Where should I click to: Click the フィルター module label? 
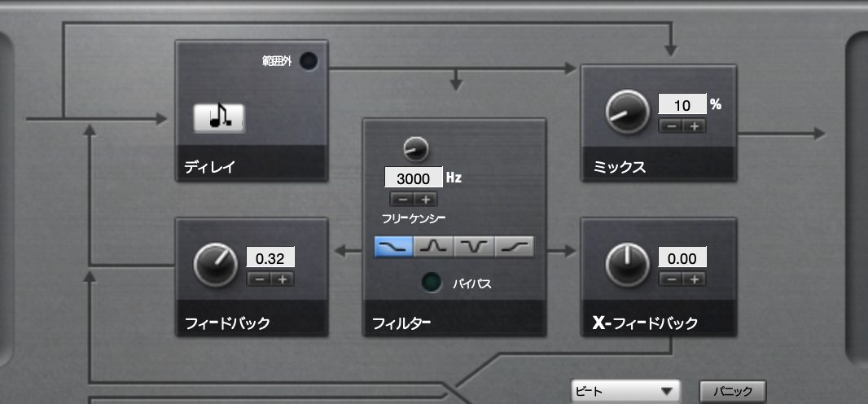coord(401,323)
